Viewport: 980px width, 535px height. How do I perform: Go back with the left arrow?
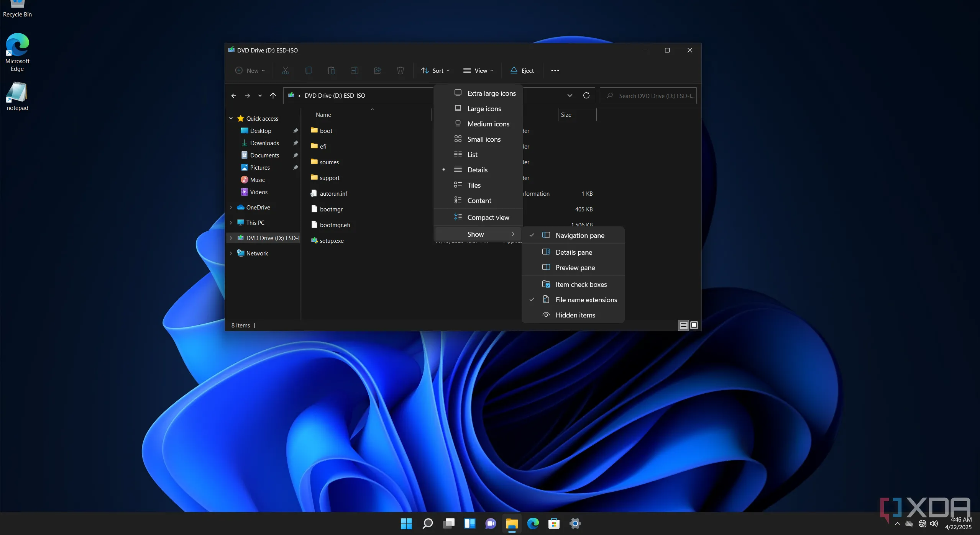tap(233, 96)
